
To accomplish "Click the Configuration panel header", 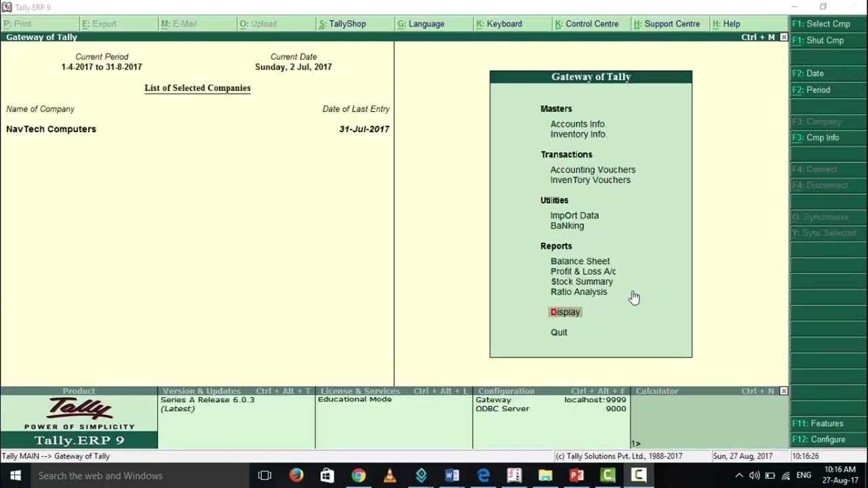I will point(551,391).
